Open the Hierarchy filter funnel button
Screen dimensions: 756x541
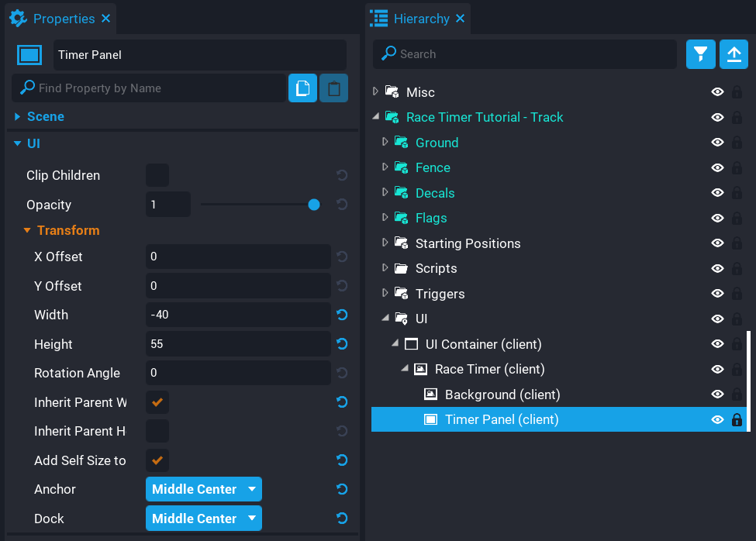(x=701, y=54)
